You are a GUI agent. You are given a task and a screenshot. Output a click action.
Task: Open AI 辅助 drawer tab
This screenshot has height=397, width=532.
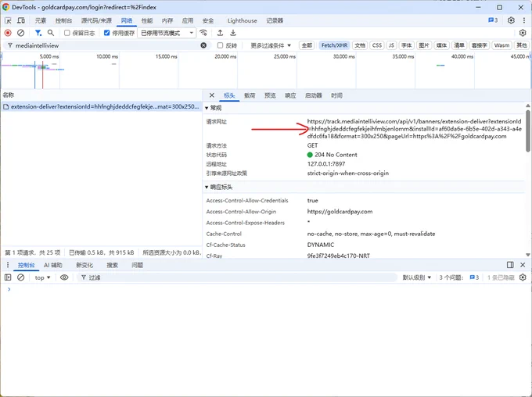tap(53, 265)
